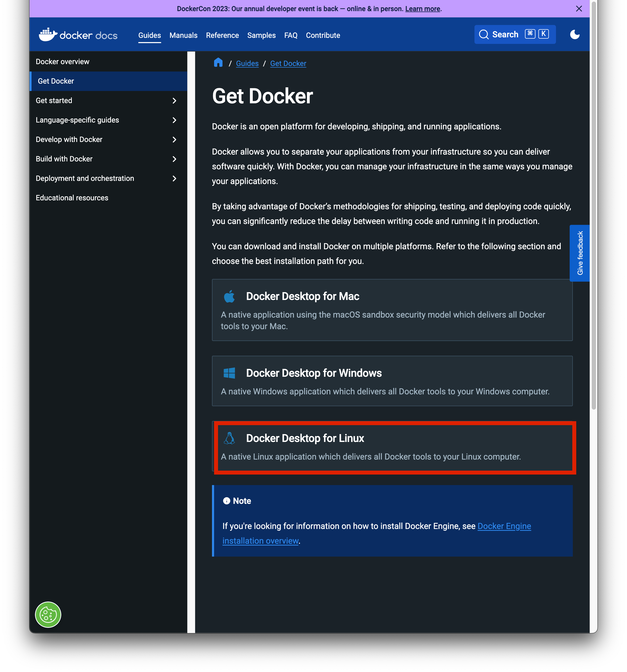Open the Manuals nav tab

point(183,35)
